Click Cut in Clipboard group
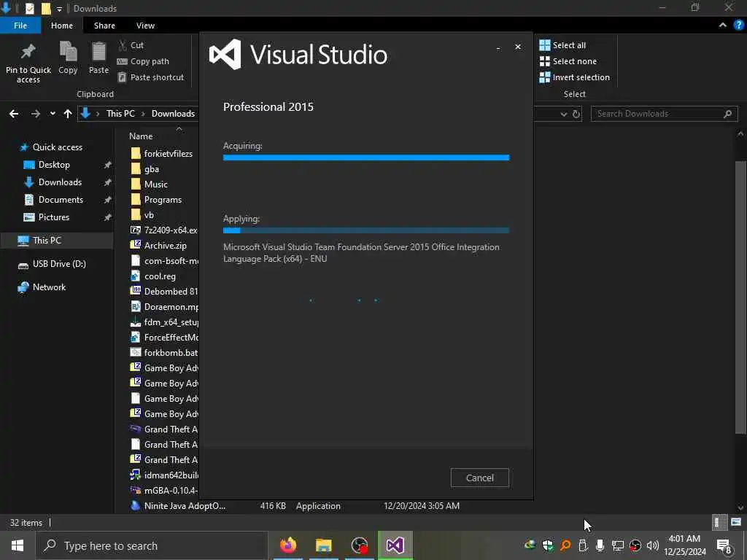The width and height of the screenshot is (747, 560). [131, 45]
